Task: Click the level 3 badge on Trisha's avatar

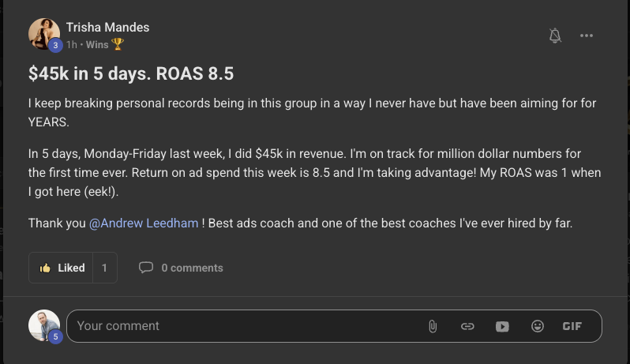Action: [x=55, y=46]
